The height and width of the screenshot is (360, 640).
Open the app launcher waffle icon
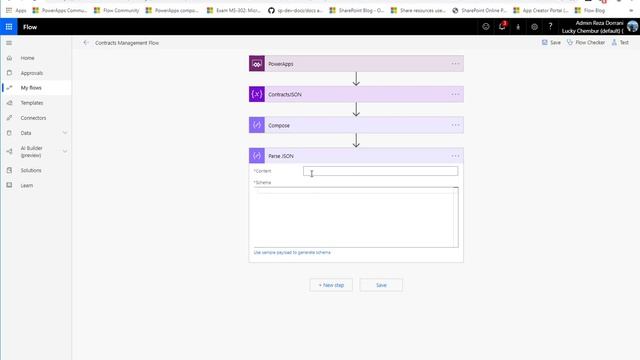pyautogui.click(x=9, y=27)
